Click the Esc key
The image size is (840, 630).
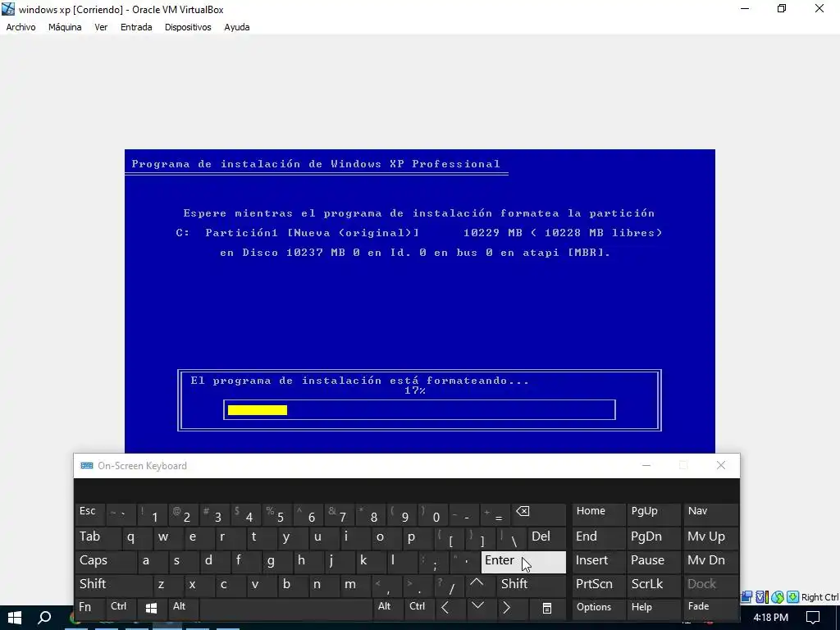(x=90, y=514)
